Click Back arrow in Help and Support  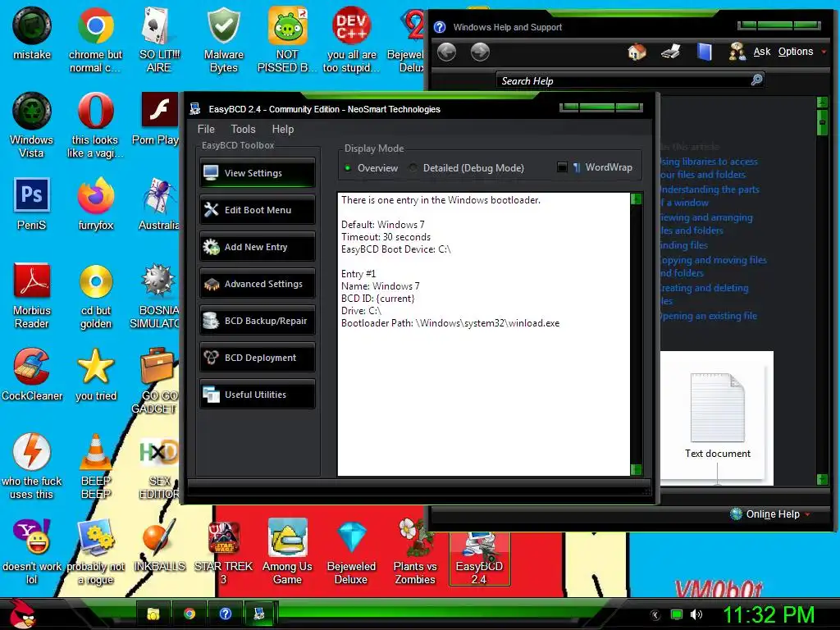446,52
